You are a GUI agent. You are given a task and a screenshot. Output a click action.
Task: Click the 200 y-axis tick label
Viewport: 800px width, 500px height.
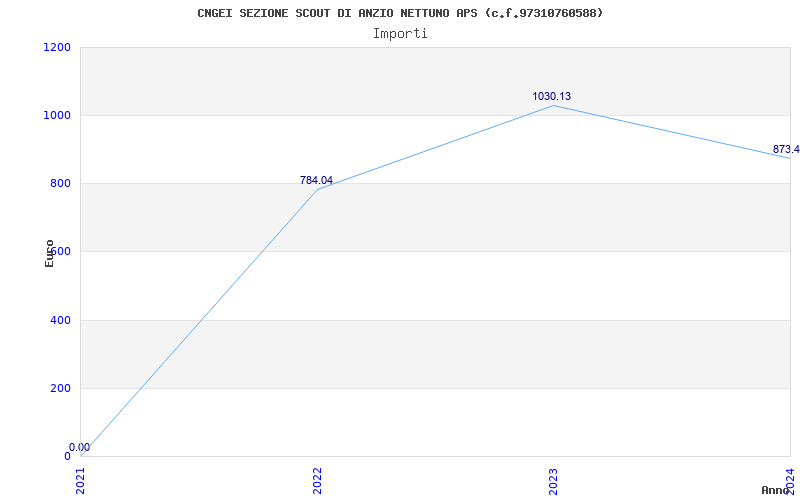click(60, 388)
